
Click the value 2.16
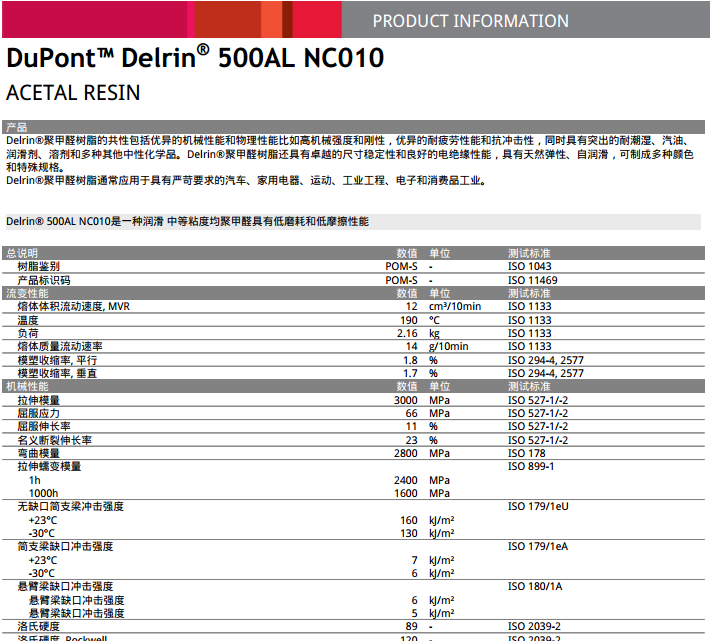coord(407,333)
